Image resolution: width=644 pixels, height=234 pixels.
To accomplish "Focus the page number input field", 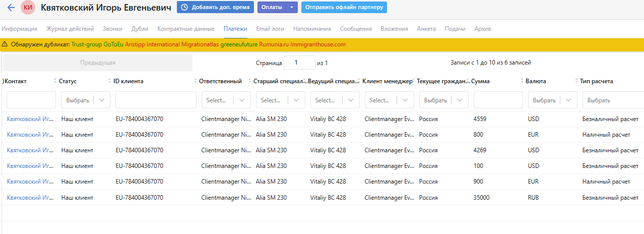I will coord(299,63).
